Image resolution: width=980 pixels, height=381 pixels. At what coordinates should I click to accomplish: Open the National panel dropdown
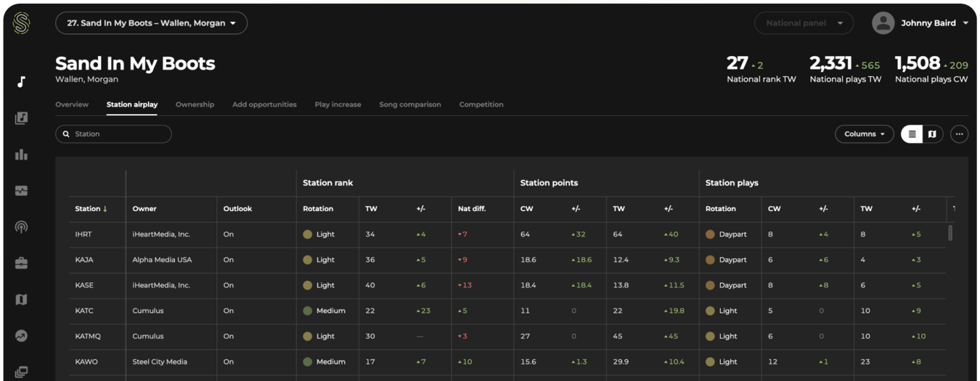[804, 23]
